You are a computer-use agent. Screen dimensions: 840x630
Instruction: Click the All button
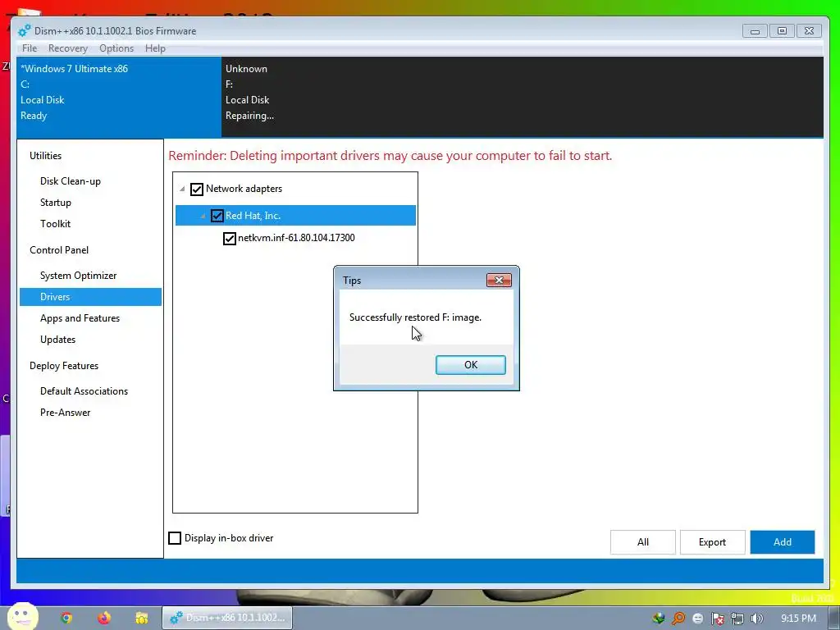pyautogui.click(x=643, y=542)
